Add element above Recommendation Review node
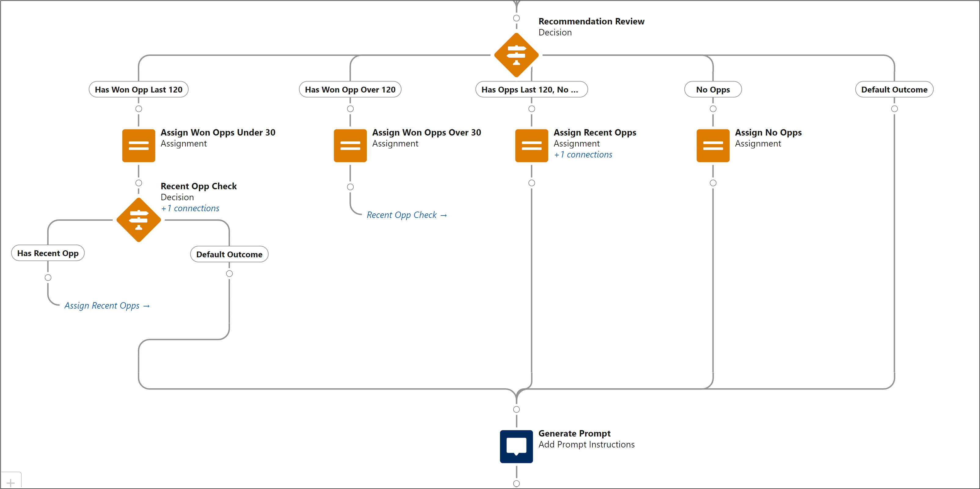The image size is (980, 489). point(516,18)
